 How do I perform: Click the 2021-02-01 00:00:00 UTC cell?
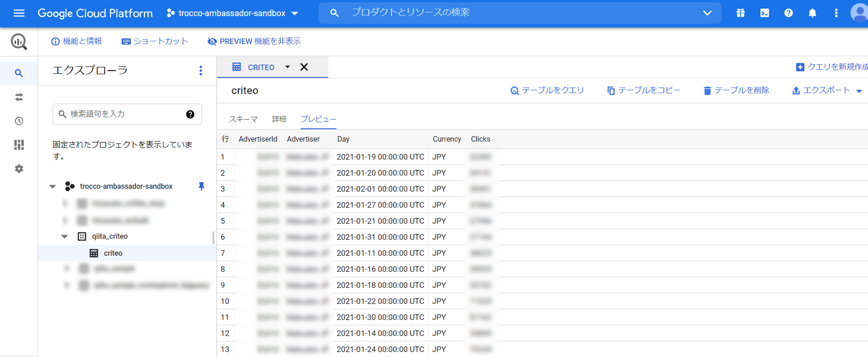(380, 189)
